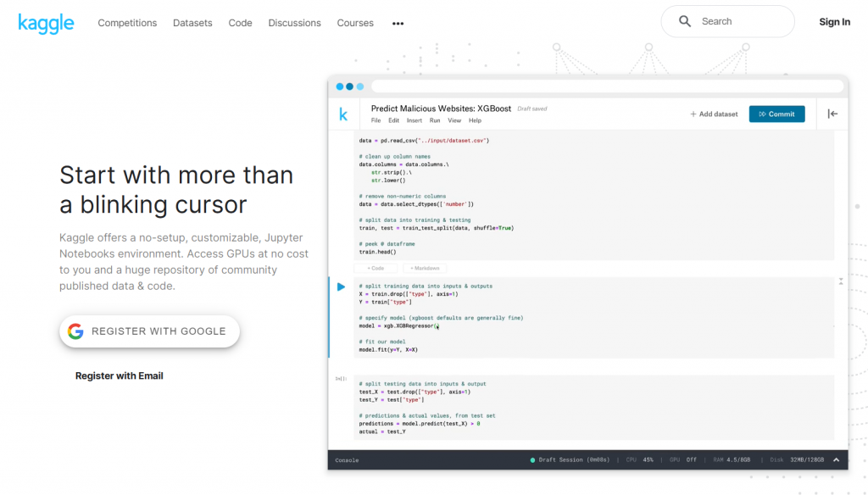Screen dimensions: 868x495
Task: Go to the Code section
Action: (x=240, y=23)
